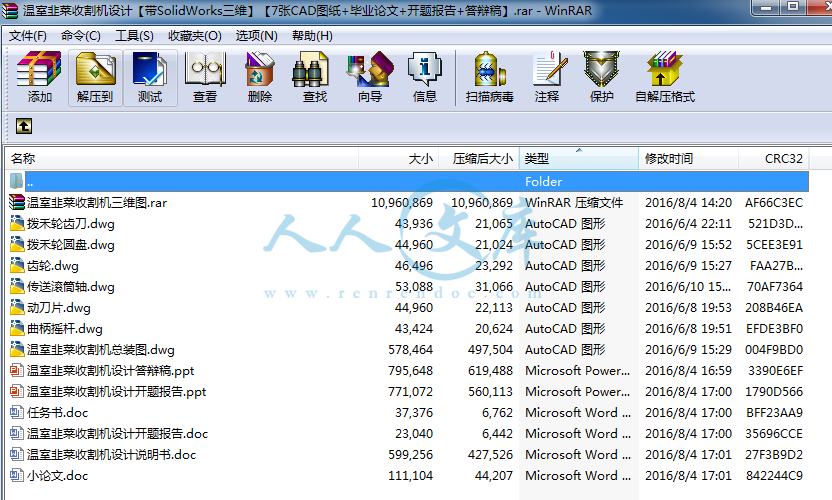
Task: Click the 查找 (Find) binoculars icon
Action: tap(311, 69)
